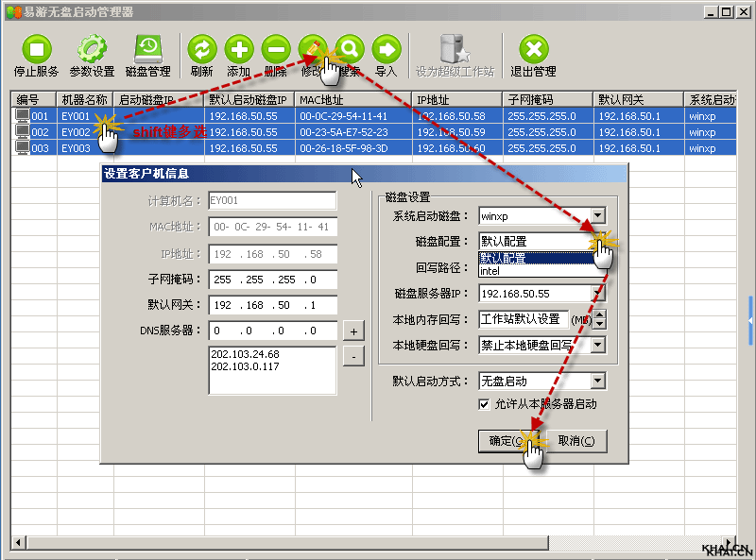
Task: Expand the 本地硬盘回写 dropdown
Action: point(597,345)
